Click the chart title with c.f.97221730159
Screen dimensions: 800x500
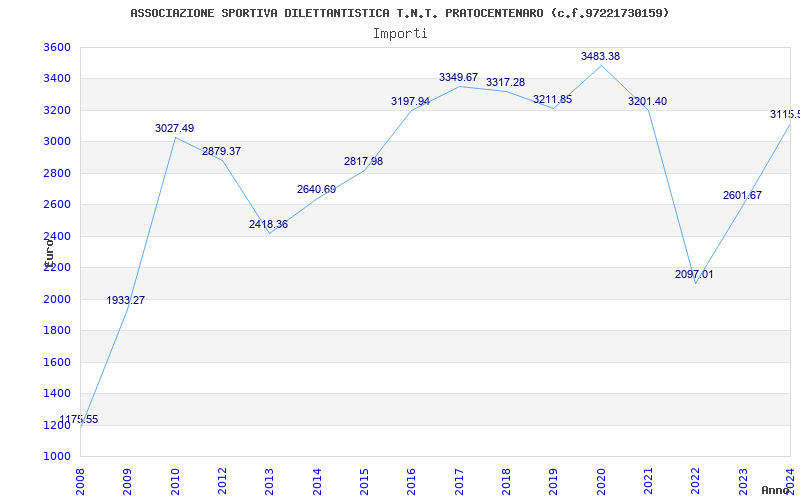(399, 13)
